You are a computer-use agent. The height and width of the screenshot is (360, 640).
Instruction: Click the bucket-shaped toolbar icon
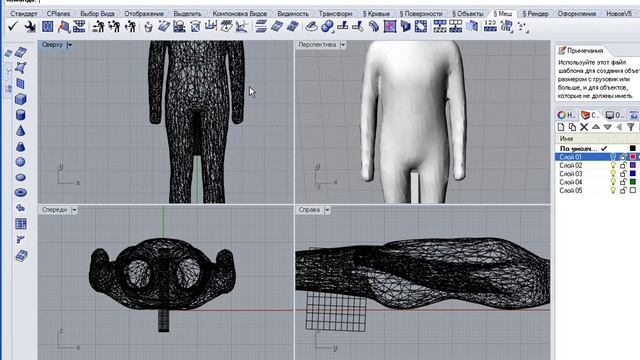tap(149, 27)
